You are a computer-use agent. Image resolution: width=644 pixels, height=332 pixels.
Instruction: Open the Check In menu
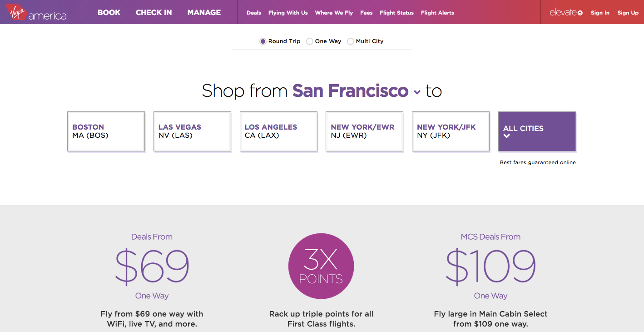pyautogui.click(x=154, y=12)
